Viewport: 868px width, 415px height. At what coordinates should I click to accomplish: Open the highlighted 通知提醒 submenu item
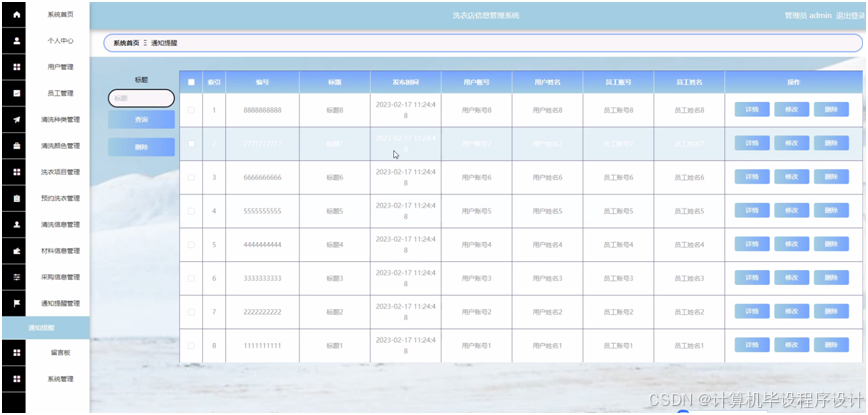(45, 328)
